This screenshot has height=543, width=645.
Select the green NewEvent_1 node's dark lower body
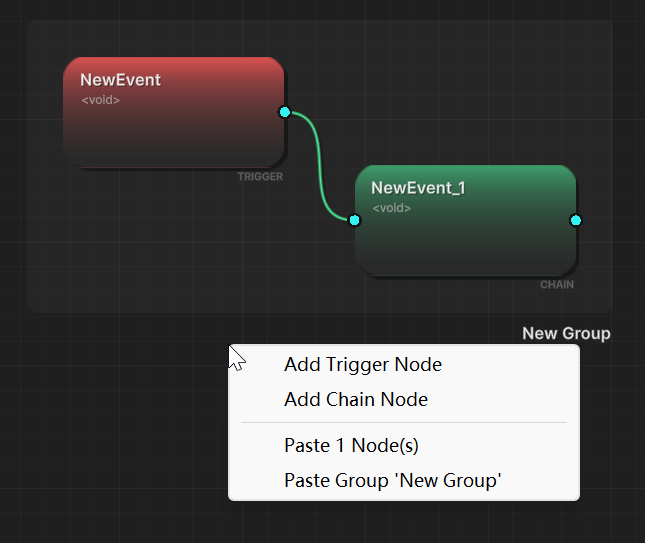(x=465, y=248)
